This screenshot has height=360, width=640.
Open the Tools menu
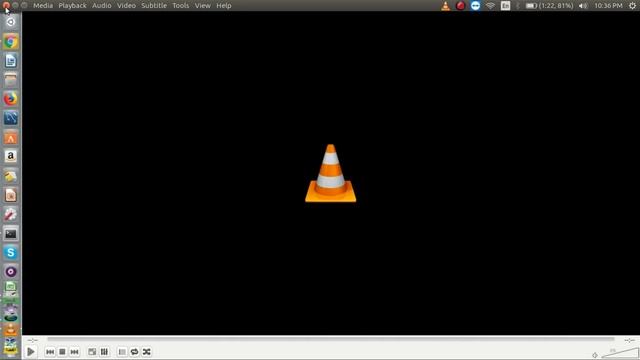(180, 6)
